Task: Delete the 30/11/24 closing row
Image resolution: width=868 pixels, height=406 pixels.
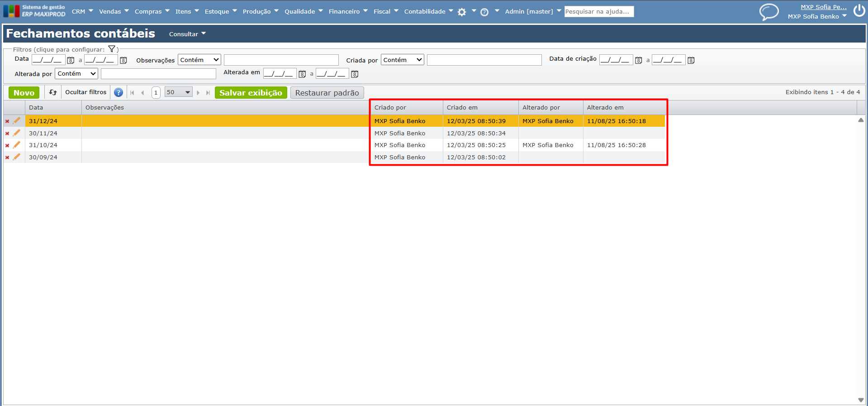Action: click(x=7, y=134)
